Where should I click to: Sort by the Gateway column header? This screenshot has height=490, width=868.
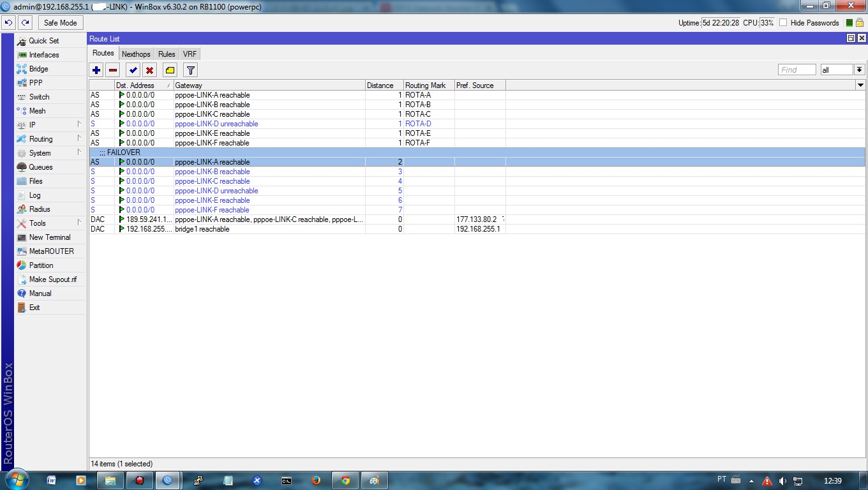click(x=269, y=85)
